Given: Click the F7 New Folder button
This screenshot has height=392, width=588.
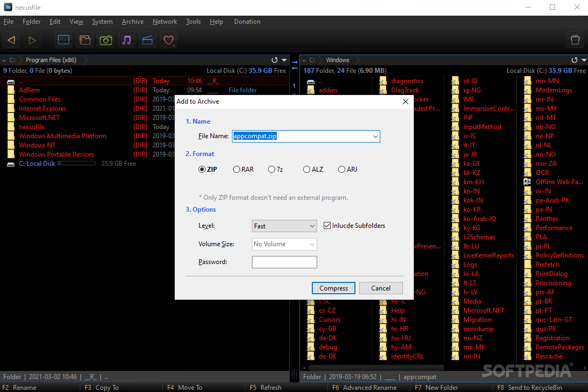Looking at the screenshot, I should tap(436, 388).
